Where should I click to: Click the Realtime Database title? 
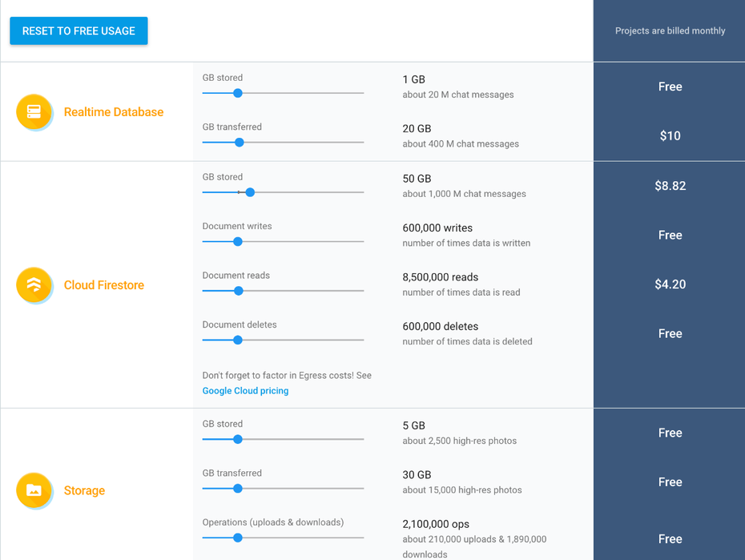pyautogui.click(x=114, y=112)
